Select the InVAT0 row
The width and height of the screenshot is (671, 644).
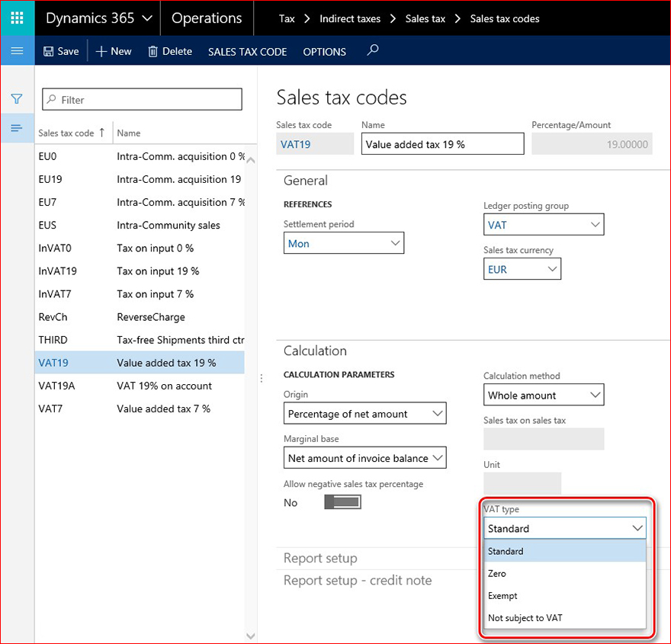140,248
